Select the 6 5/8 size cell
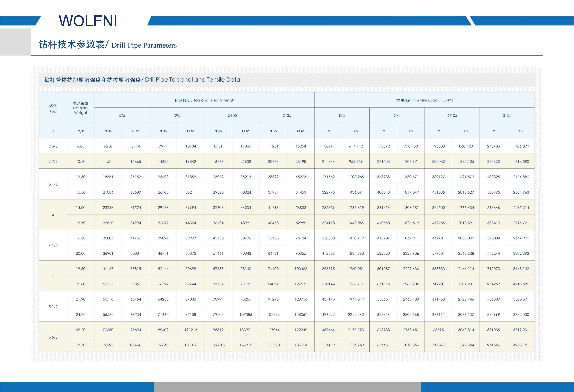The image size is (574, 392). 53,337
